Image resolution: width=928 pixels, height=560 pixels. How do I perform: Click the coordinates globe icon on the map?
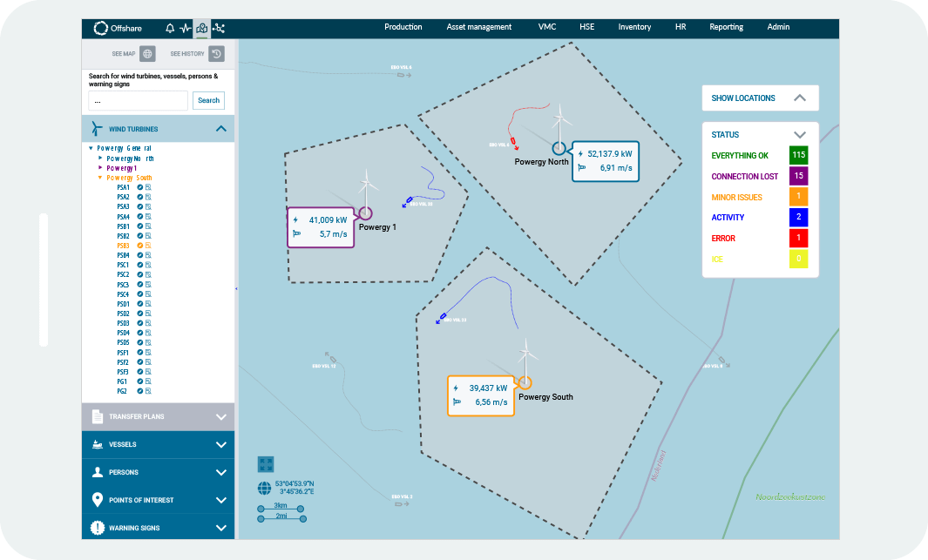[264, 488]
